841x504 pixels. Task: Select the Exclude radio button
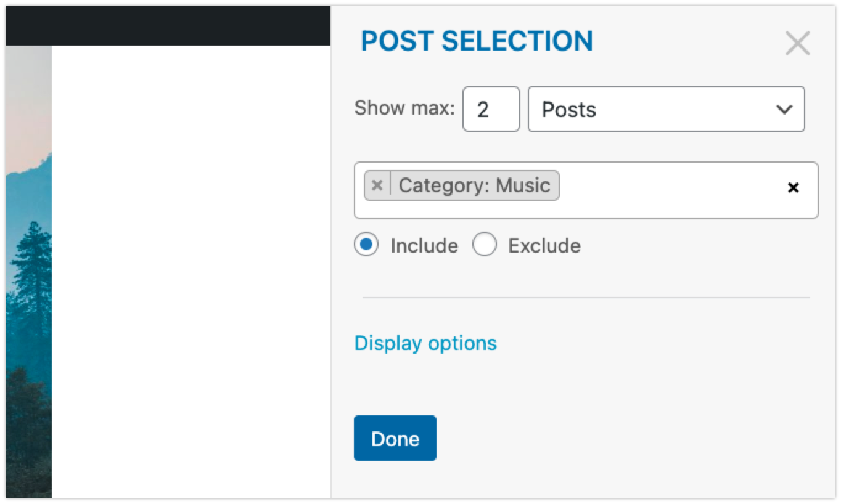tap(485, 245)
